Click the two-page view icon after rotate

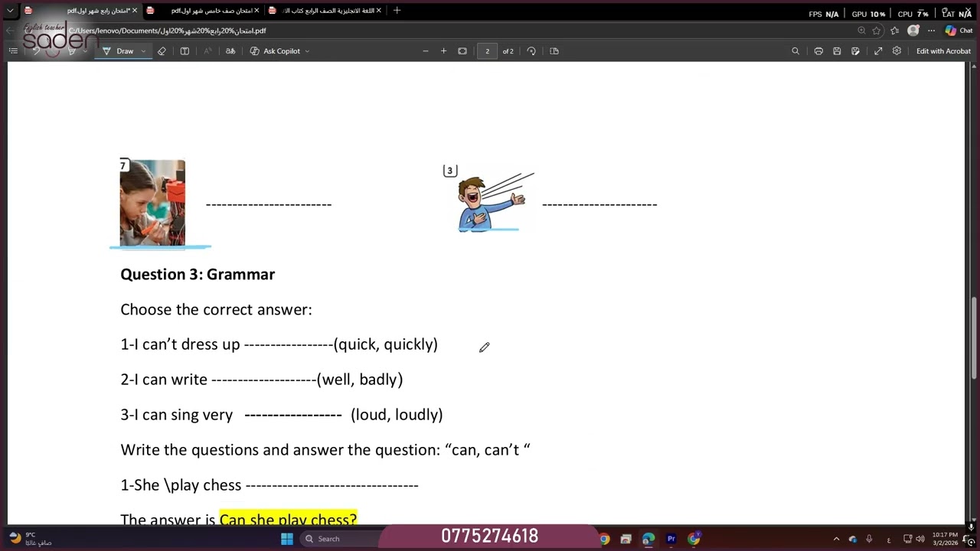coord(554,51)
